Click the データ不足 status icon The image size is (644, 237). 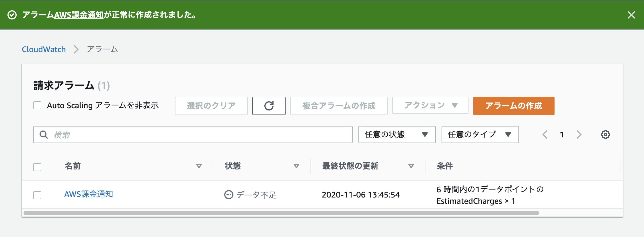229,195
